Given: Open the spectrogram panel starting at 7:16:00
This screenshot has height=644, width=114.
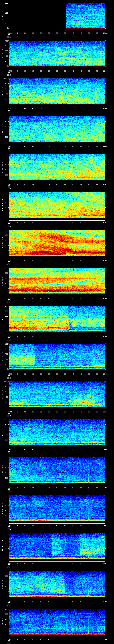Looking at the screenshot, I should click(x=57, y=281).
